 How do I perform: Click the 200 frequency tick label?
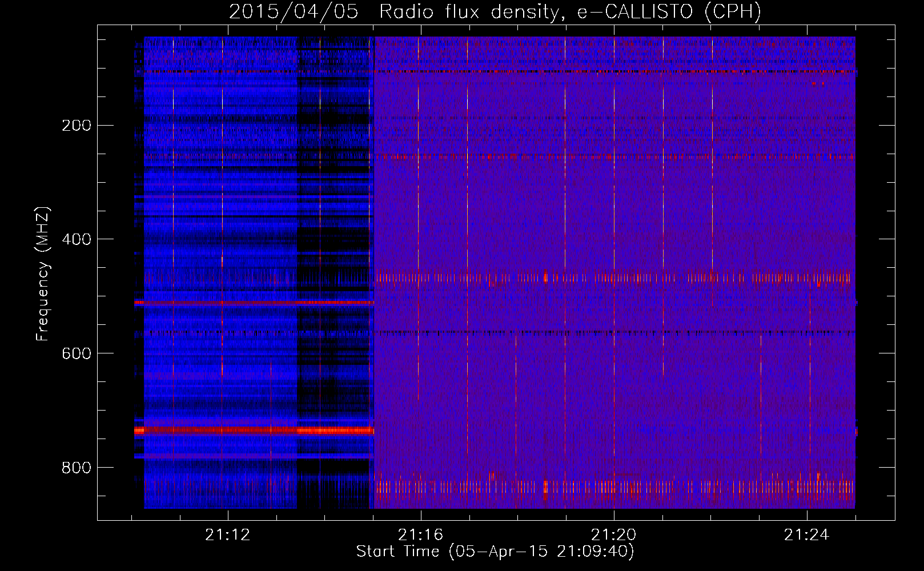coord(77,125)
